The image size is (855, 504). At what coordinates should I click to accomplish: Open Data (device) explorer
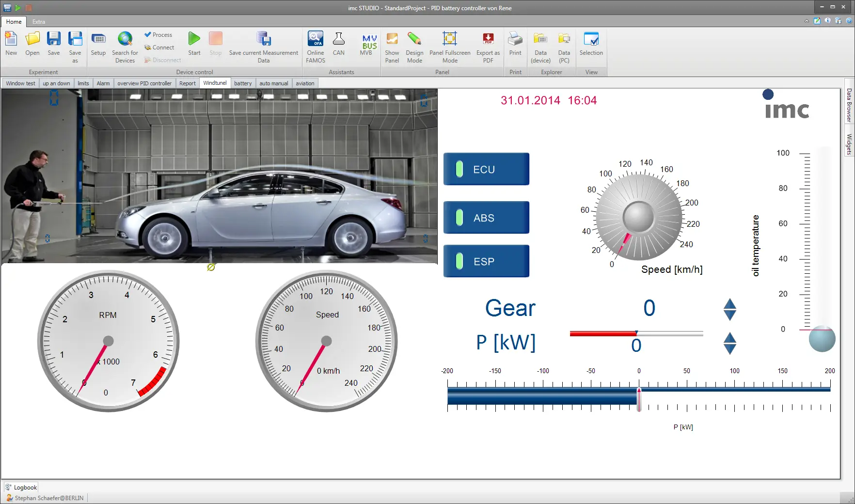[540, 47]
